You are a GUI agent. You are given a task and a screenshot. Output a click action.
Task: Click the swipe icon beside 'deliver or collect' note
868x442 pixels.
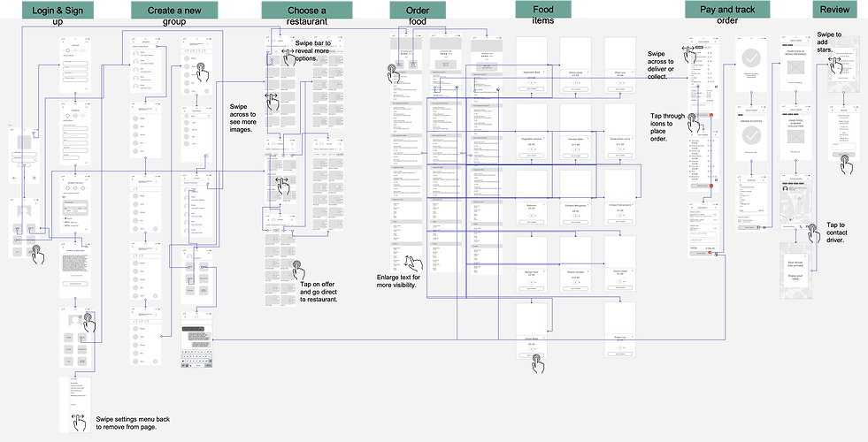(x=688, y=56)
